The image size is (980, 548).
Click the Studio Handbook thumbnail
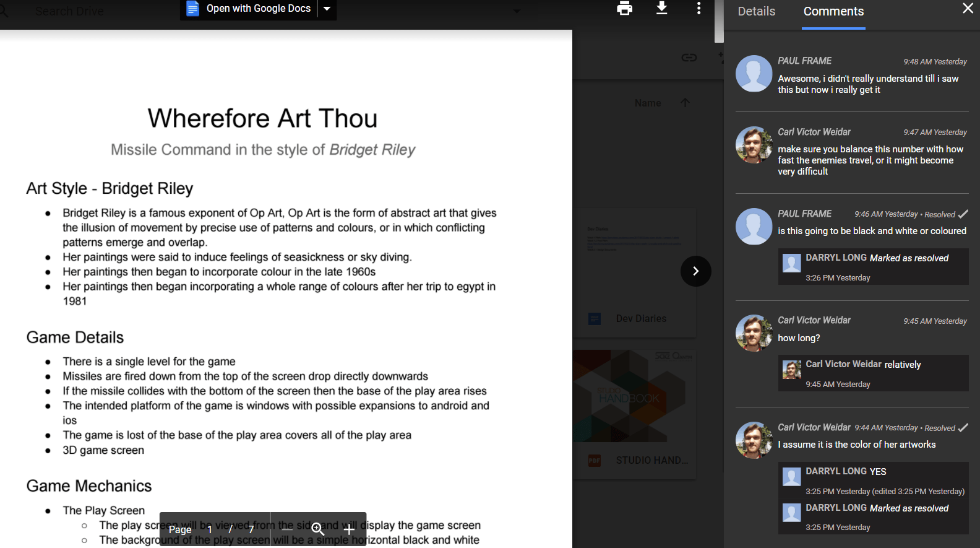tap(634, 396)
